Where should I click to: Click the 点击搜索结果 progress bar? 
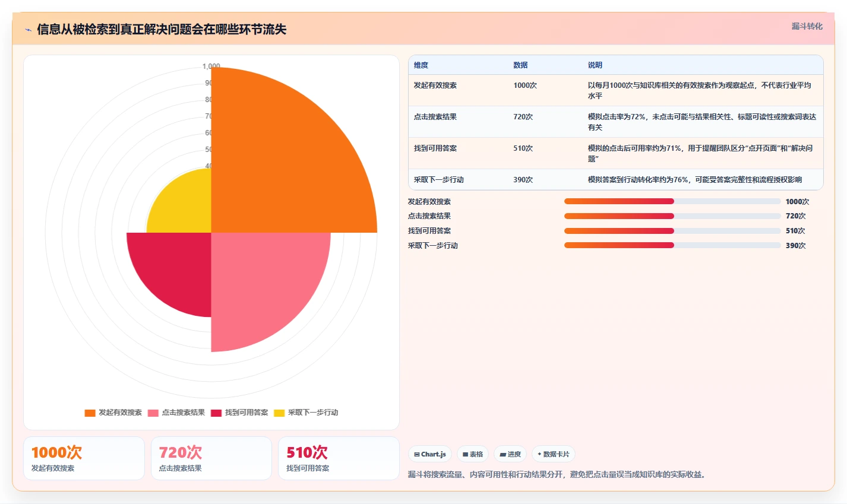(x=672, y=216)
